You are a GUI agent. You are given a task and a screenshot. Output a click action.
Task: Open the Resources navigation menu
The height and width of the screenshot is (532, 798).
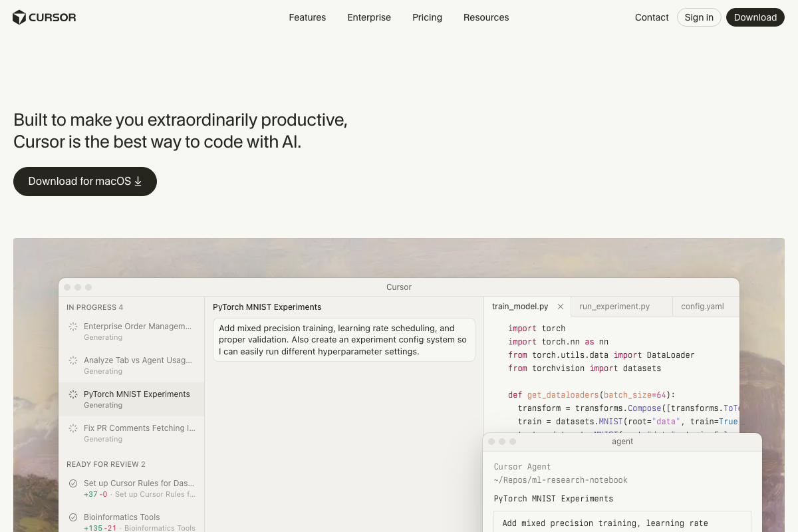(x=486, y=17)
